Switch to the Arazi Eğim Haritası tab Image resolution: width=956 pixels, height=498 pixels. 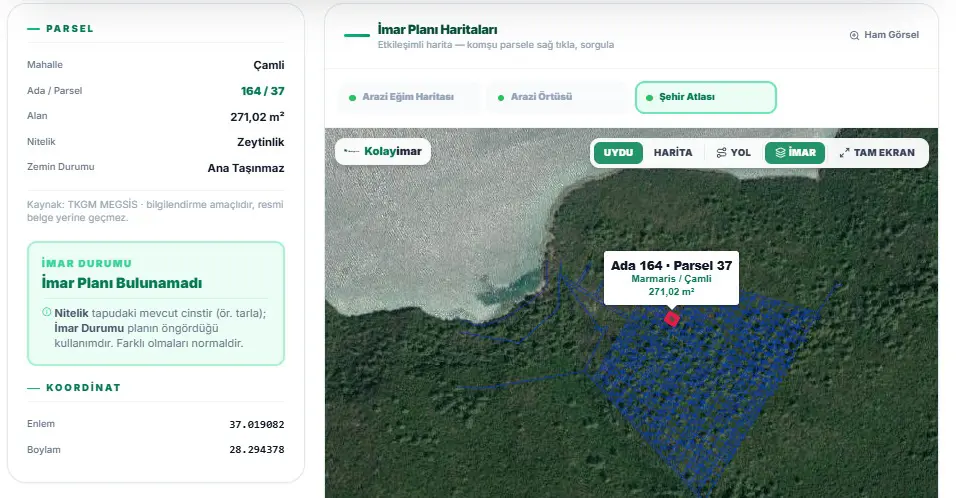(408, 97)
